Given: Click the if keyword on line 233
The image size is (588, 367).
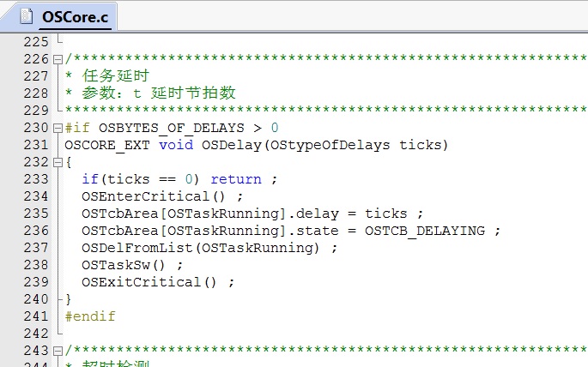Looking at the screenshot, I should tap(90, 179).
